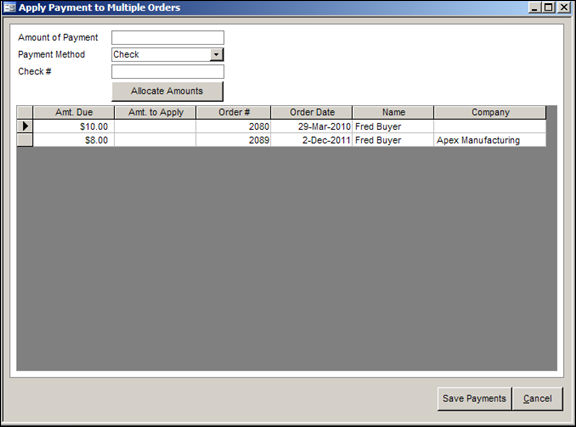Click inside the Check # field
Viewport: 576px width, 427px height.
168,71
